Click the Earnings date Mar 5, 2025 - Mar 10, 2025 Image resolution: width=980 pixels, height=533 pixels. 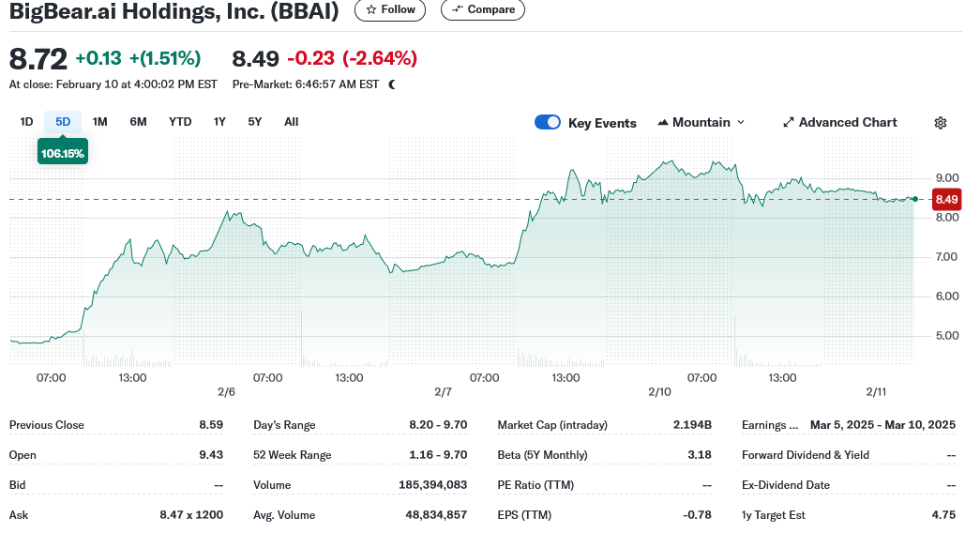[x=882, y=425]
